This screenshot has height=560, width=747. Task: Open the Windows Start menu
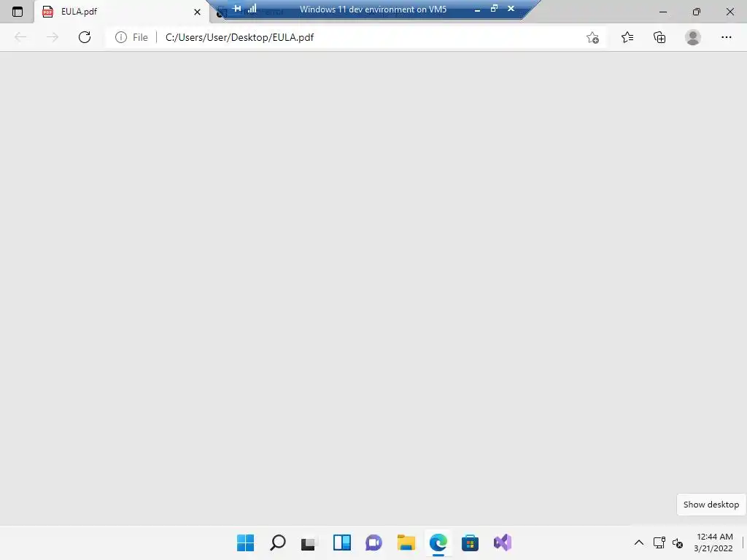[246, 542]
